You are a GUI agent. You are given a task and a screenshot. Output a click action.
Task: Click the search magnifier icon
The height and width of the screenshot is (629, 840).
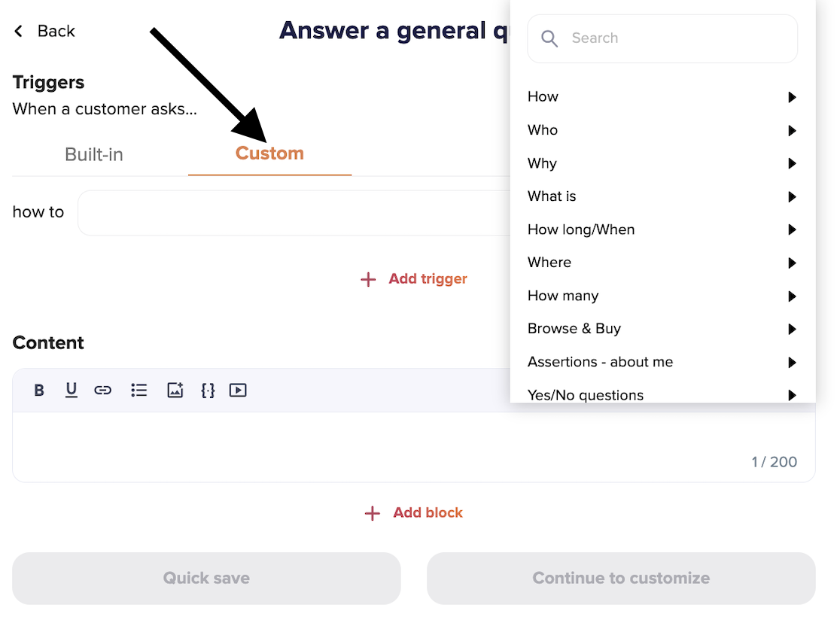click(549, 38)
